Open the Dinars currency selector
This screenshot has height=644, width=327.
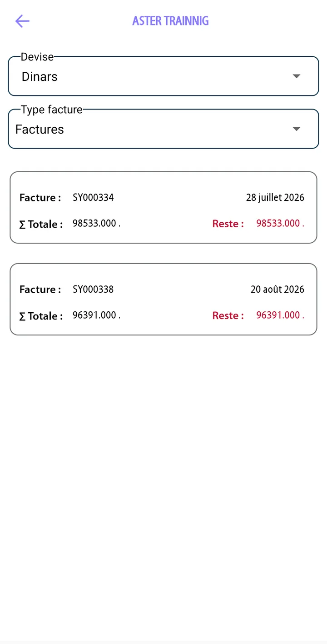coord(163,76)
